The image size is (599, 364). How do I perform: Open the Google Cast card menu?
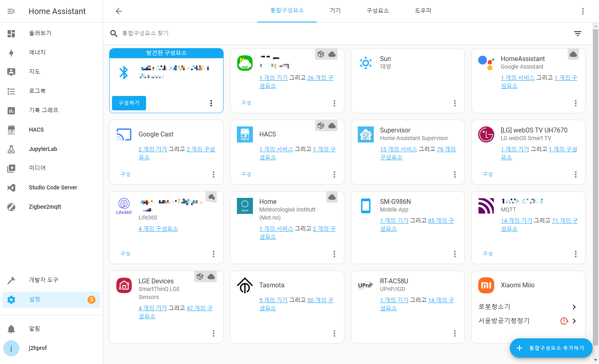(x=214, y=175)
